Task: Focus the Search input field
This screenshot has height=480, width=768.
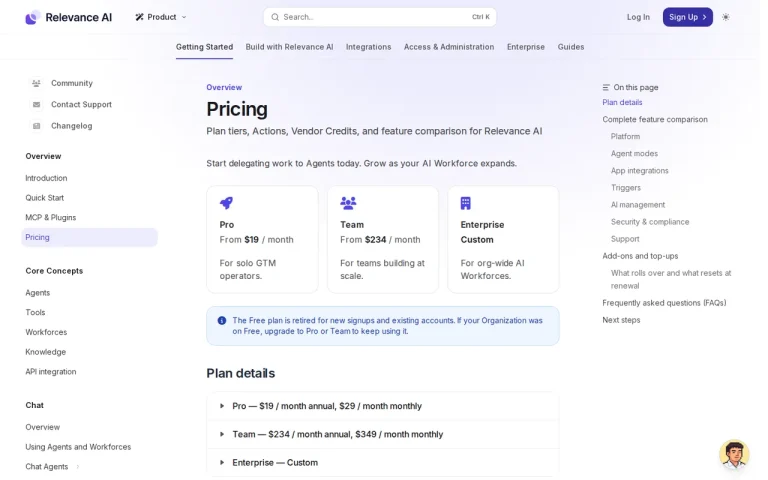Action: (380, 17)
